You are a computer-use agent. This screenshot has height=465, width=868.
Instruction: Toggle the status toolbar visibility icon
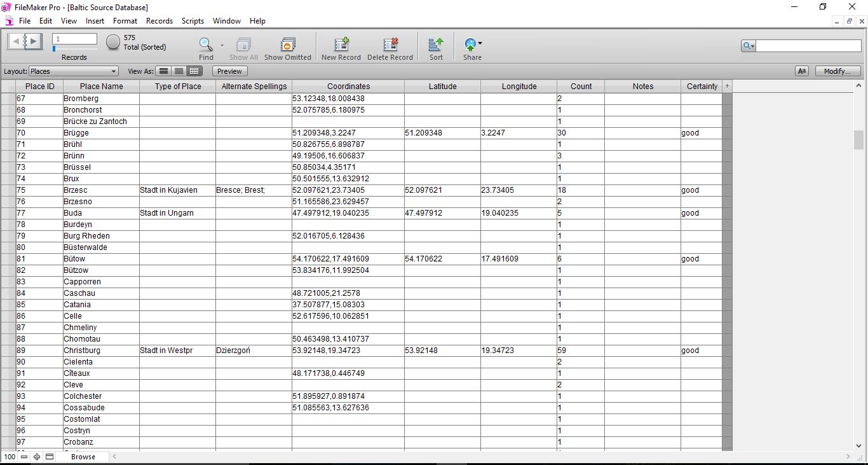click(x=50, y=457)
